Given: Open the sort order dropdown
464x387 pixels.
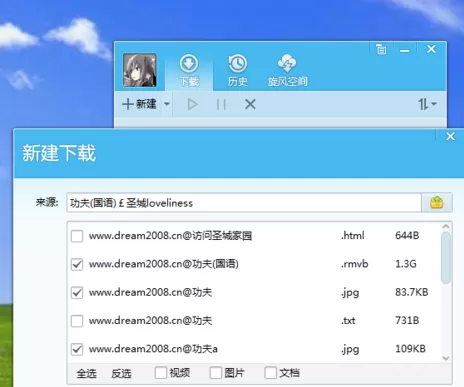Looking at the screenshot, I should [x=427, y=104].
